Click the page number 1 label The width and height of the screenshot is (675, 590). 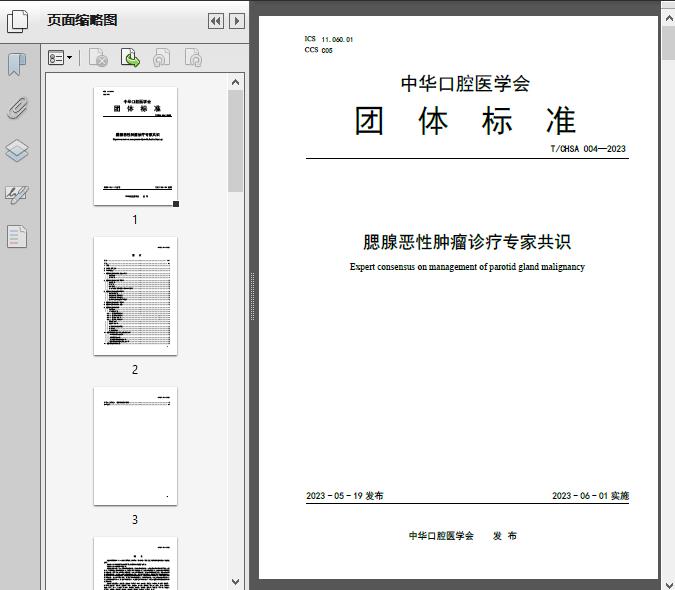(x=135, y=220)
